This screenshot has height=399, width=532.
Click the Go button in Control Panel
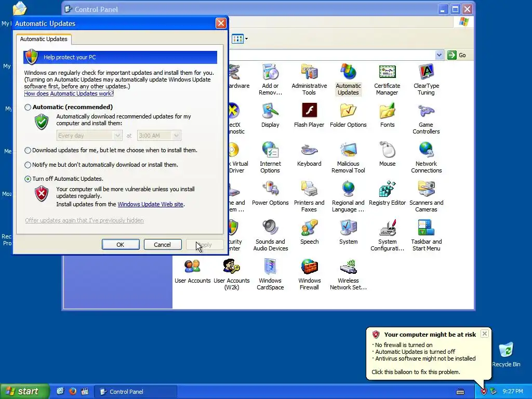tap(457, 55)
